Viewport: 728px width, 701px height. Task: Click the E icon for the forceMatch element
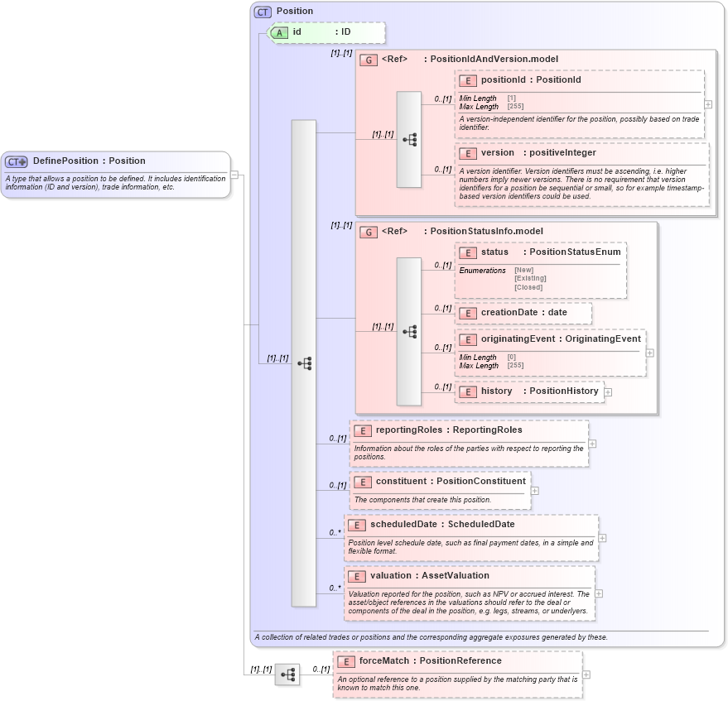pos(347,661)
